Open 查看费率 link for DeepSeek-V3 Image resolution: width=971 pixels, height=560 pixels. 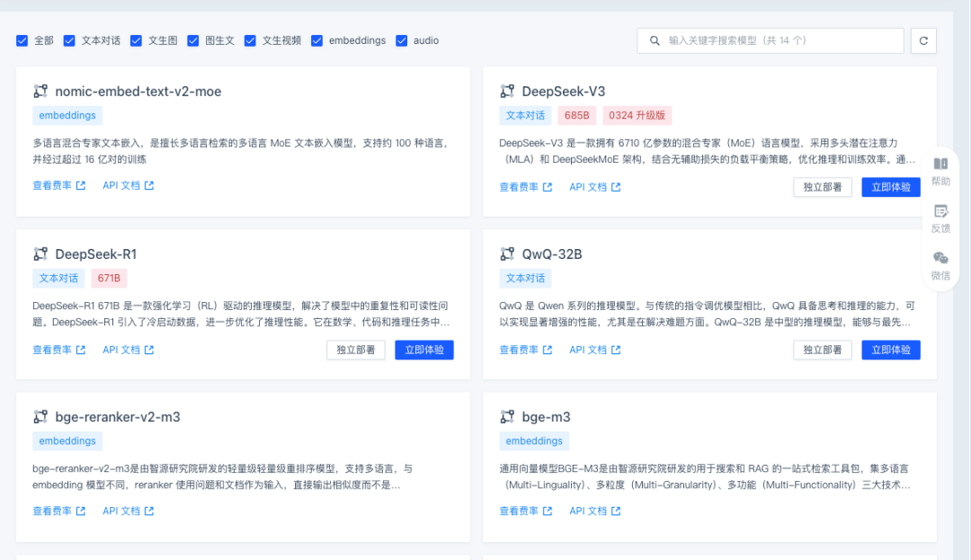[526, 187]
